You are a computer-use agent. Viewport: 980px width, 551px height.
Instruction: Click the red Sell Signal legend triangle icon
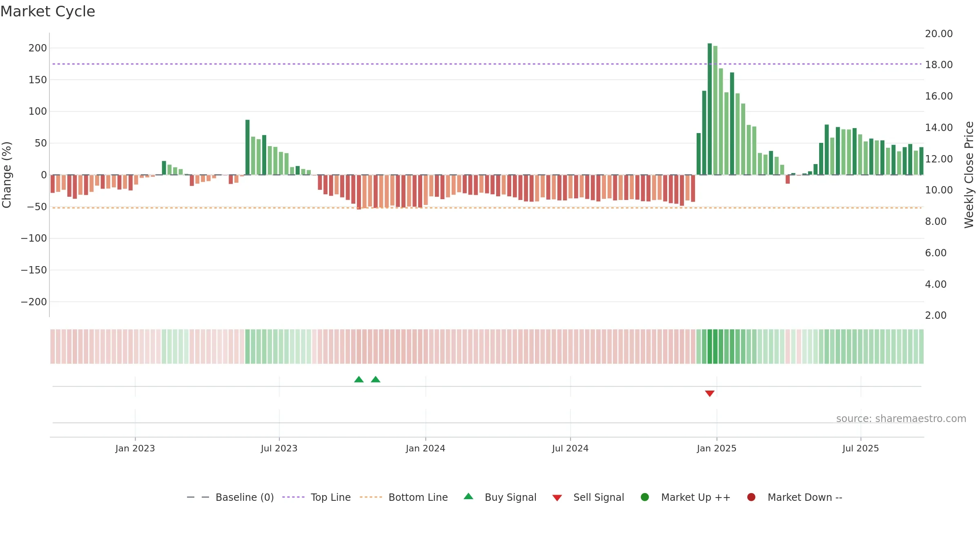pos(557,498)
